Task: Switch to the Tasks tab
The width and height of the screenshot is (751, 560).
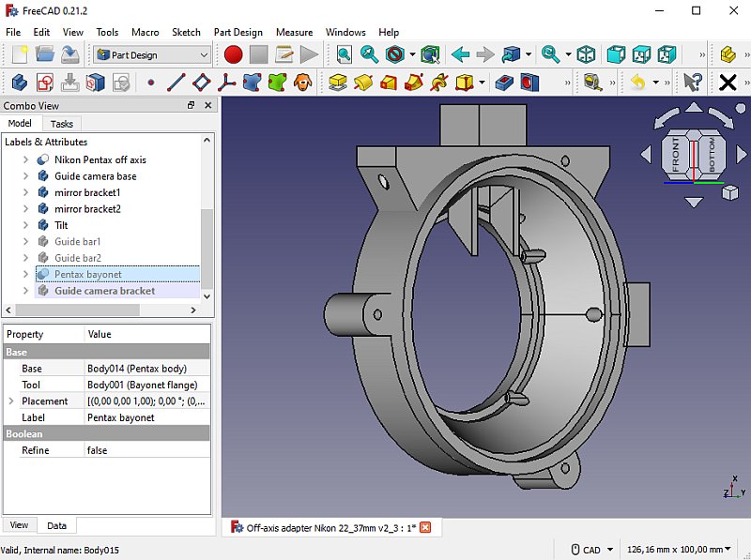Action: pos(62,124)
